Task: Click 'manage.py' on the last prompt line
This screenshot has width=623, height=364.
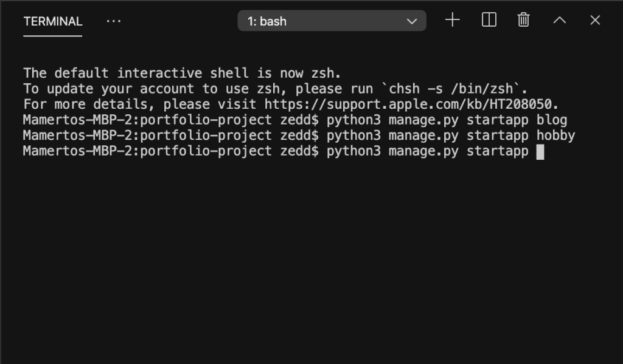Action: pos(423,152)
